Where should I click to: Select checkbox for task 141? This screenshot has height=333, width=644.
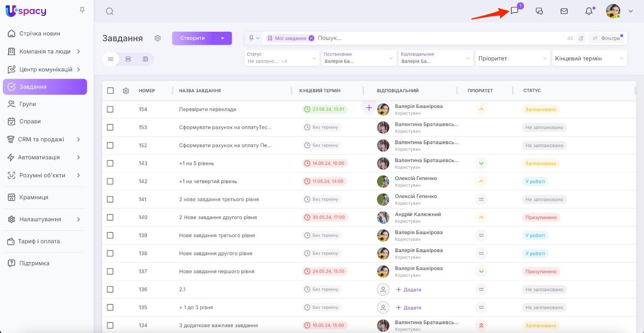(110, 199)
